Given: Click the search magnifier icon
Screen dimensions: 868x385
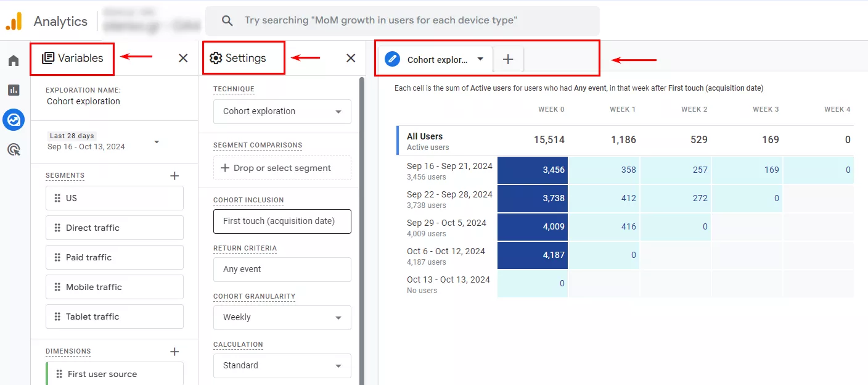Looking at the screenshot, I should (227, 20).
